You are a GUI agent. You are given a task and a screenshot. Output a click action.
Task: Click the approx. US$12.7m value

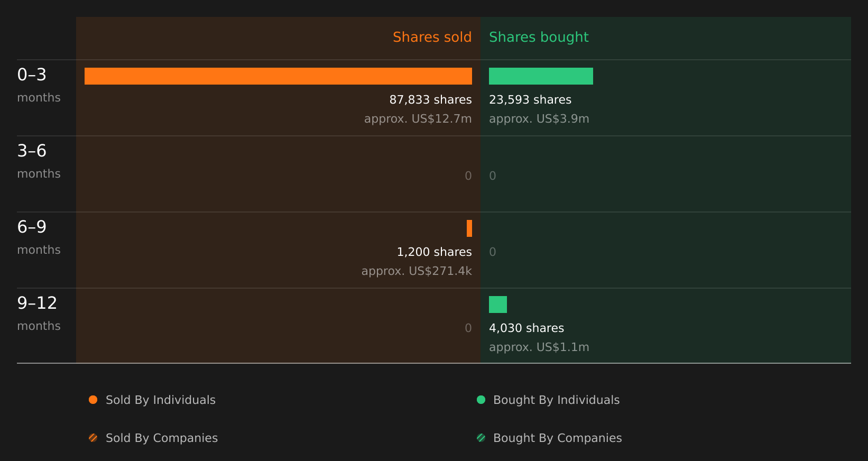(x=418, y=119)
